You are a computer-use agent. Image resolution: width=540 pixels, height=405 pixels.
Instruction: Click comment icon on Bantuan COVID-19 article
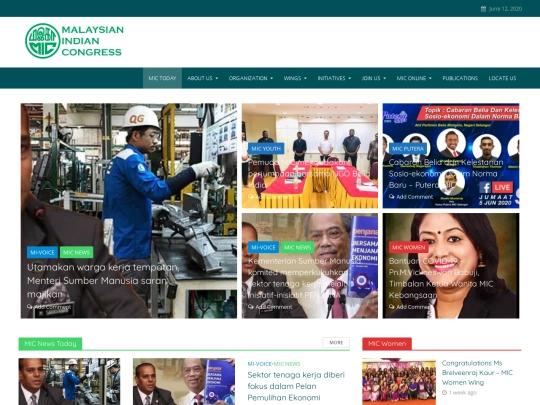pos(392,307)
